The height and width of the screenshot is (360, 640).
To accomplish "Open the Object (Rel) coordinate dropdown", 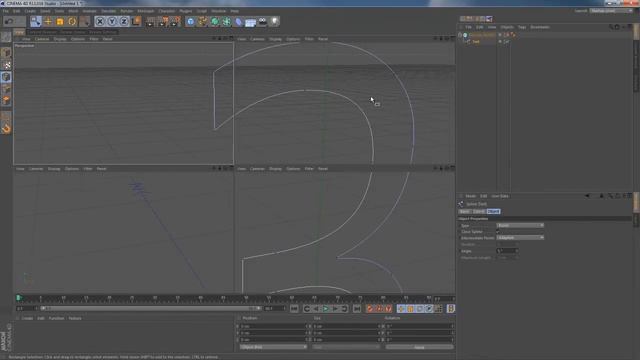I will 273,347.
